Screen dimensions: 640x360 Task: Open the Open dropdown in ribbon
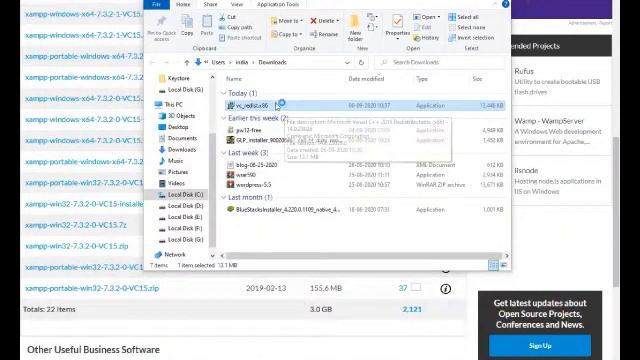427,17
